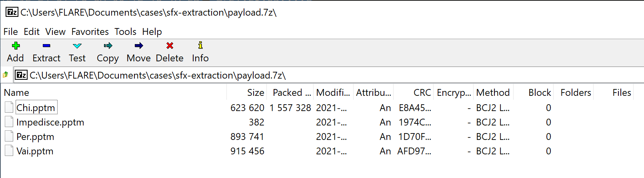Click the address bar path field
The width and height of the screenshot is (644, 178).
click(328, 75)
